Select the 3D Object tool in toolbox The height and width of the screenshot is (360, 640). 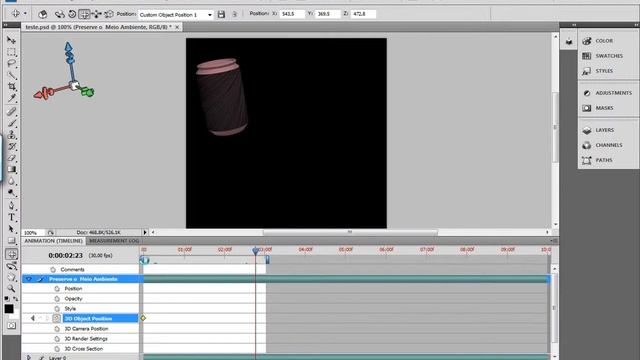click(x=11, y=254)
